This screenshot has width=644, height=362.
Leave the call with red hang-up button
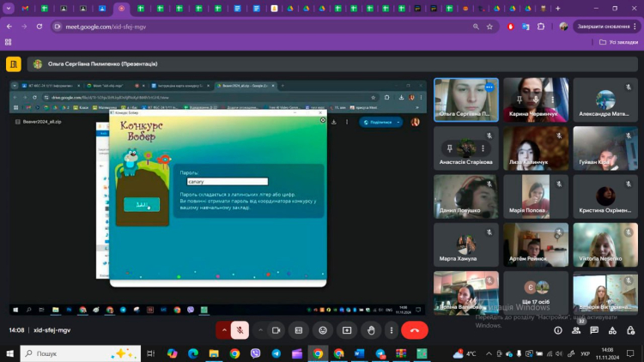click(x=416, y=329)
